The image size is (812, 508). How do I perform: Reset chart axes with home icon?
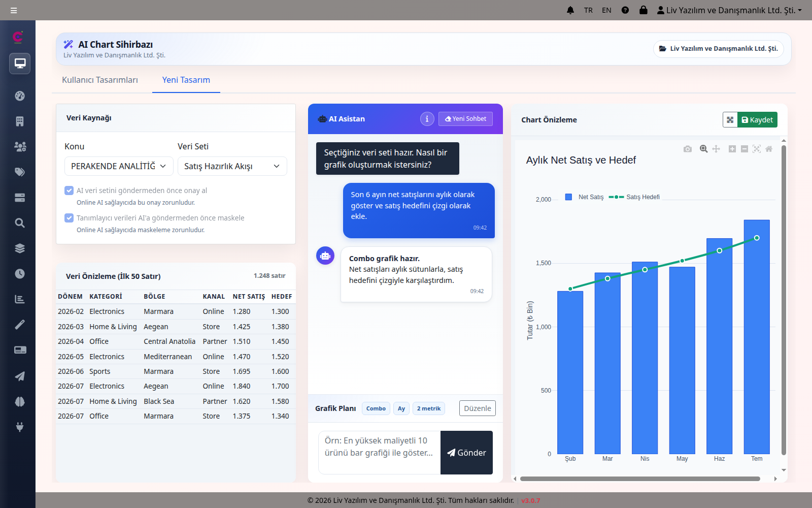(769, 149)
